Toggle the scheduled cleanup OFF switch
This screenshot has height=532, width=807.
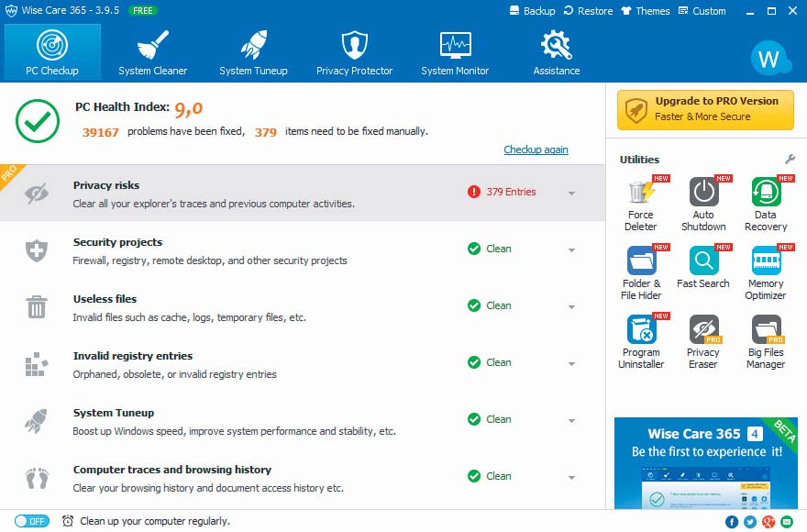(x=32, y=521)
